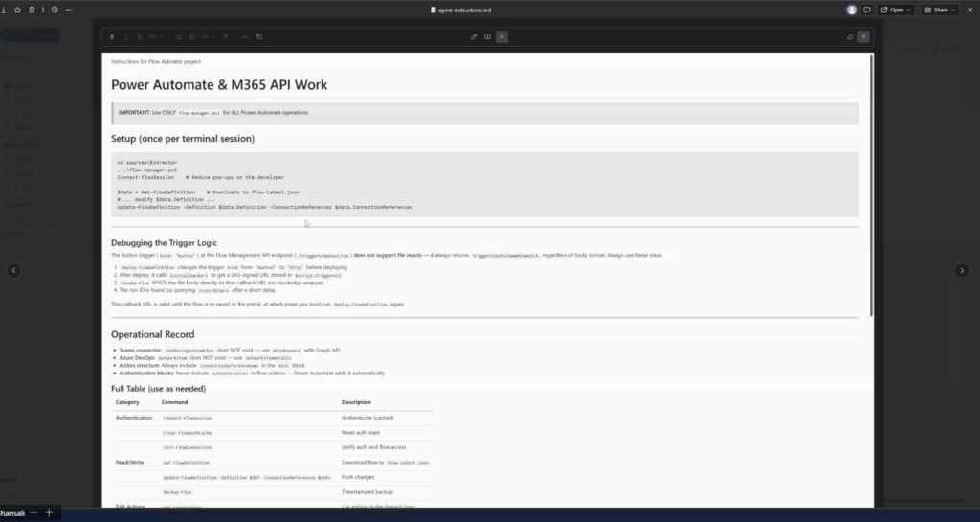The height and width of the screenshot is (522, 980).
Task: Click the 'cd sources\Extractor' code line
Action: [x=146, y=163]
